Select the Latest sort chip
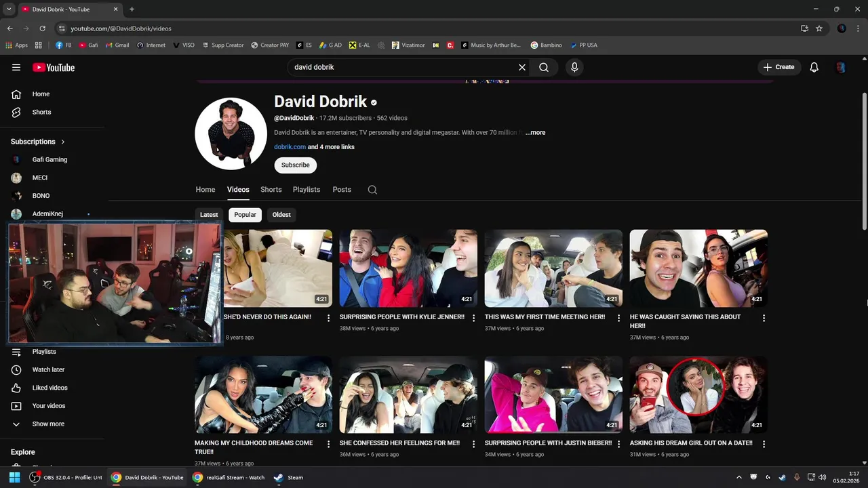Screen dimensions: 868x488 209,215
